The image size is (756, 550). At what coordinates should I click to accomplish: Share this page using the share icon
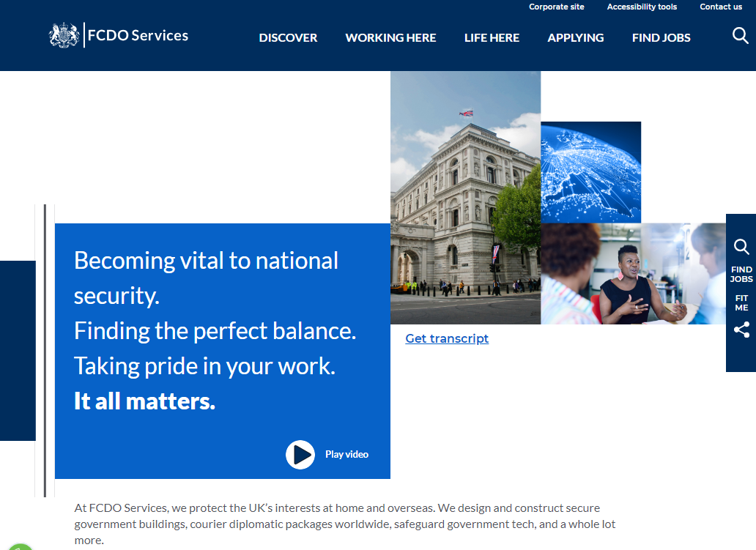click(x=741, y=330)
